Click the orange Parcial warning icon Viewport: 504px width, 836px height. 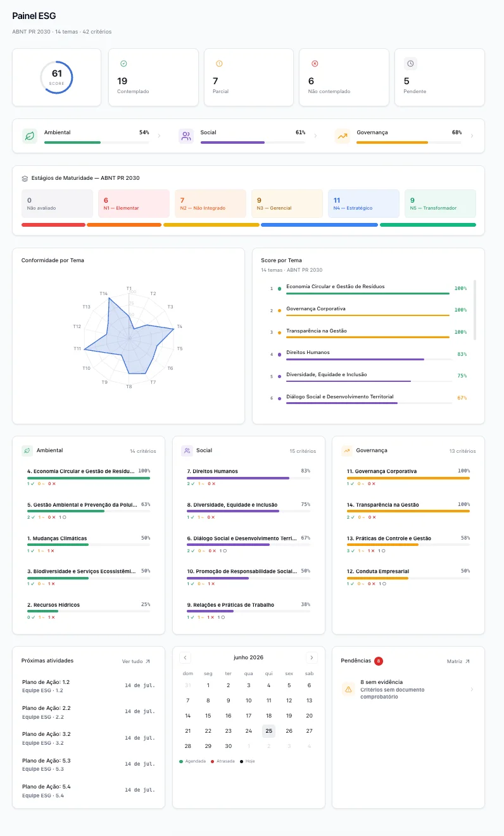(219, 63)
